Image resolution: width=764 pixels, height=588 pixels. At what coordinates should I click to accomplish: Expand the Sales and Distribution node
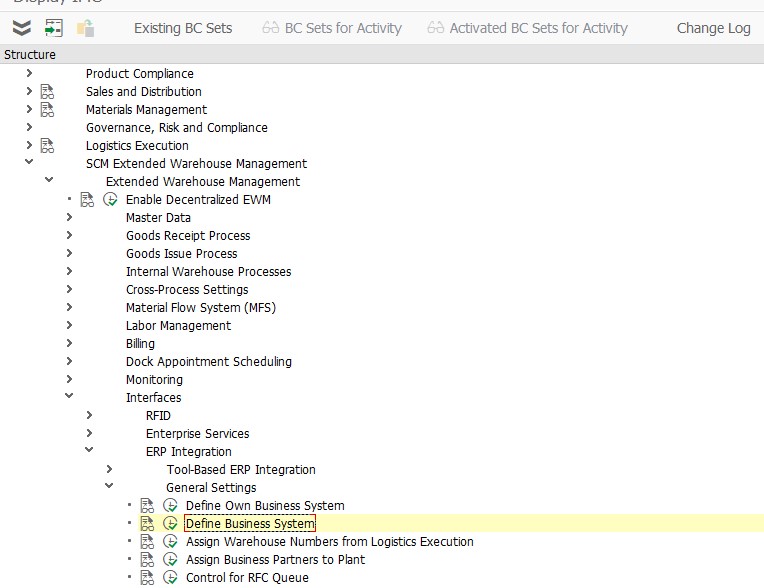pos(29,91)
